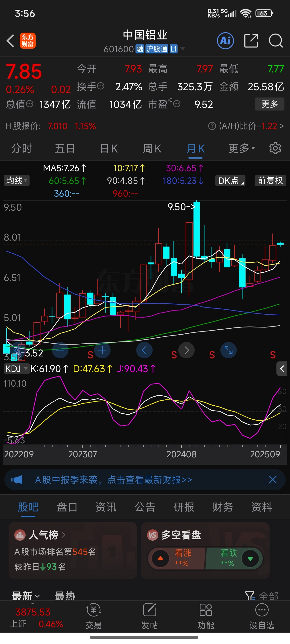The height and width of the screenshot is (644, 290).
Task: Tap the 融 margin badge
Action: [x=140, y=49]
